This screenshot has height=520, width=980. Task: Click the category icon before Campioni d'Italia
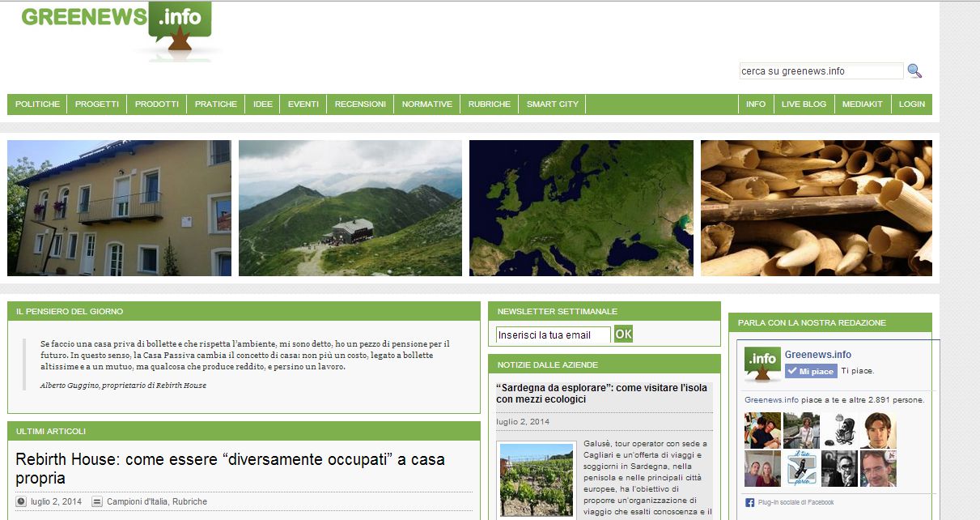pos(97,501)
